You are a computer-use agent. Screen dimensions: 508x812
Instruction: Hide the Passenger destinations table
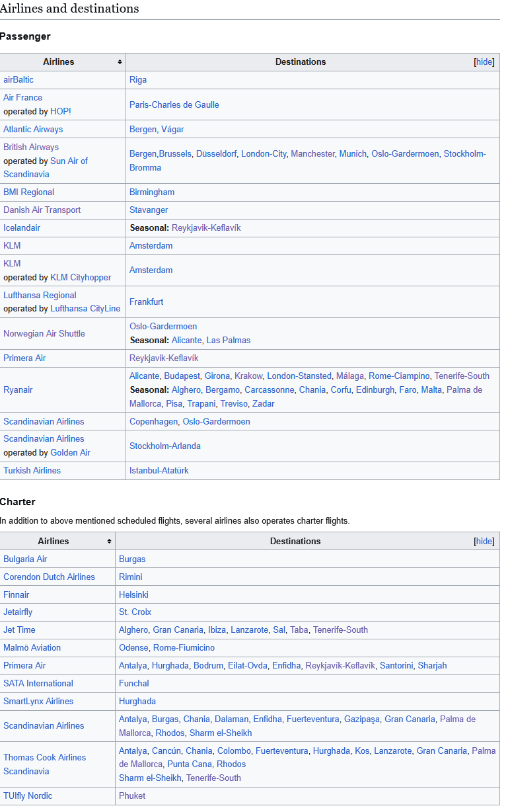click(x=484, y=62)
